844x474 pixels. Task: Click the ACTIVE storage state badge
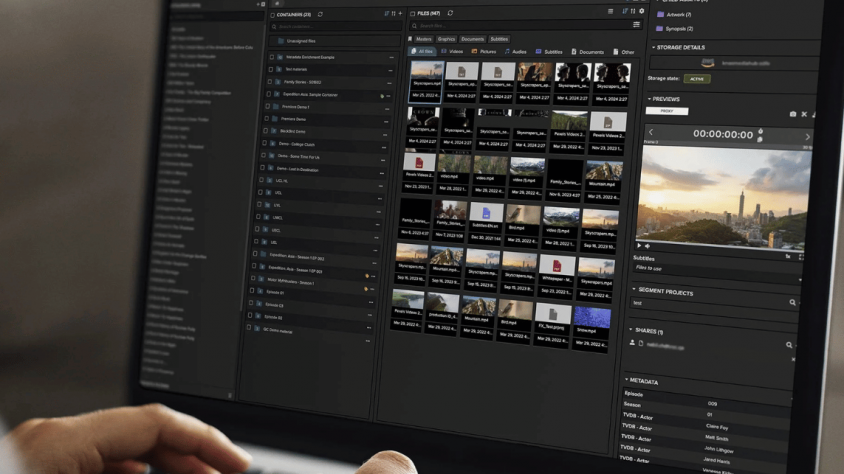point(697,79)
